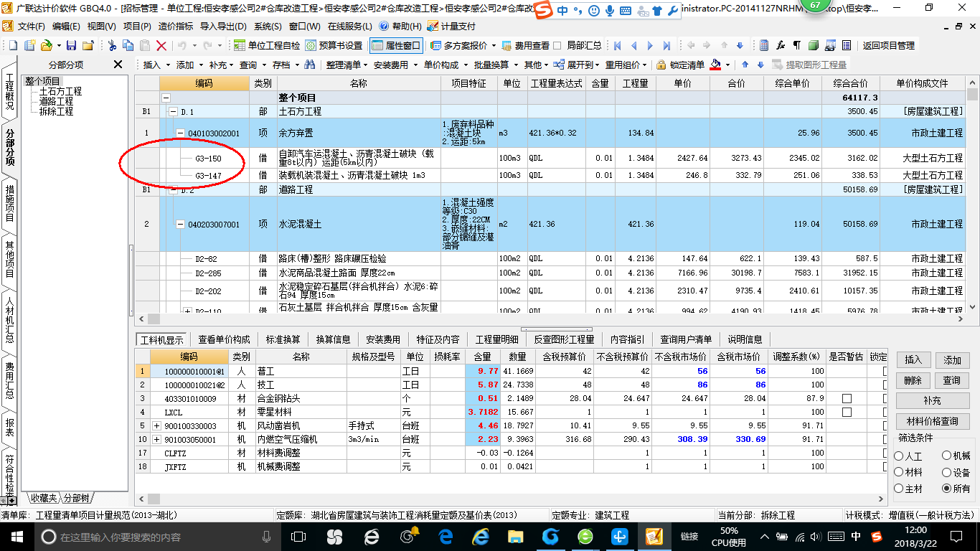
Task: Switch to 标准换算 tab
Action: [x=283, y=339]
